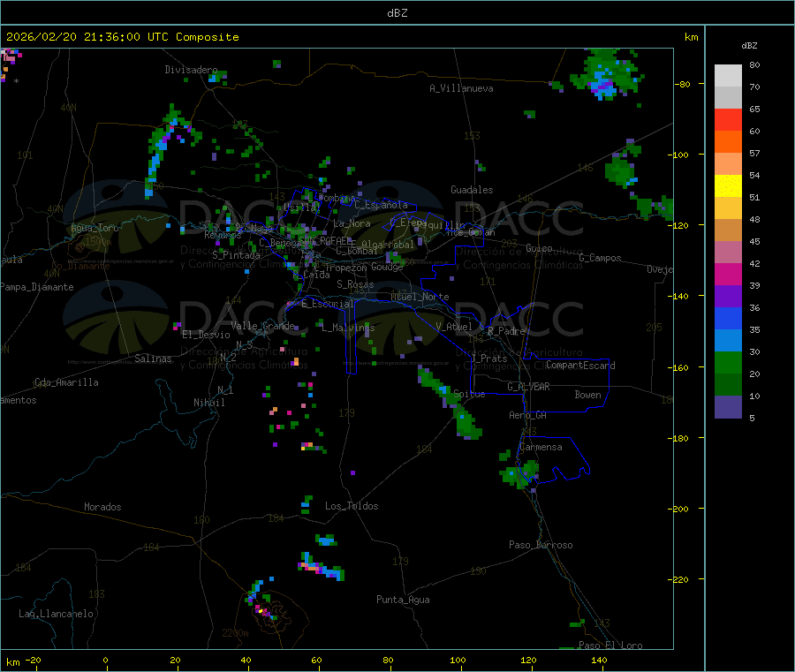This screenshot has height=672, width=795.
Task: Click the Divisadero map label
Action: (x=191, y=70)
